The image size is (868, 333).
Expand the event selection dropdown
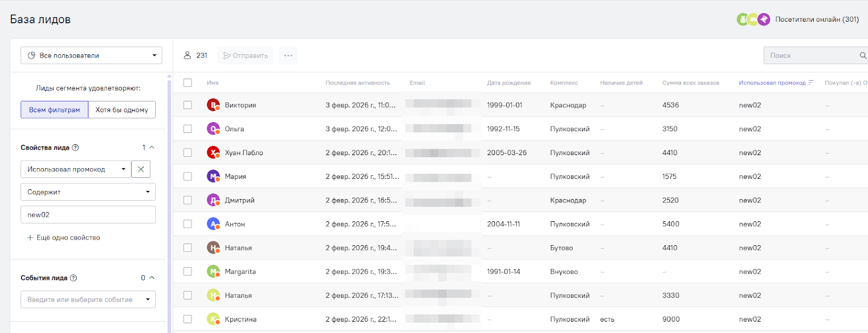point(88,299)
